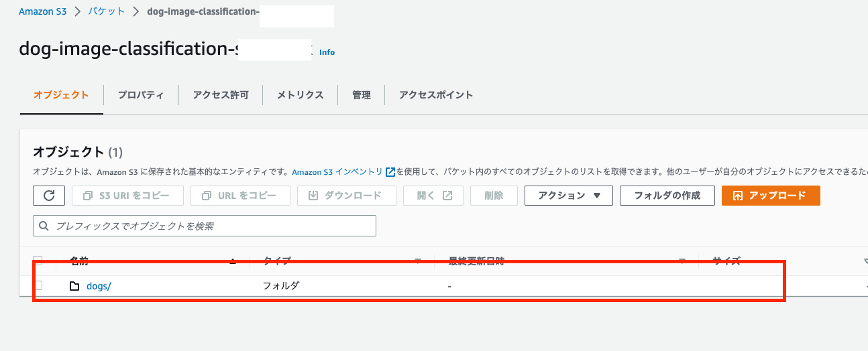Viewport: 868px width, 351px height.
Task: Open the Amazon S3 breadcrumb link
Action: [43, 12]
